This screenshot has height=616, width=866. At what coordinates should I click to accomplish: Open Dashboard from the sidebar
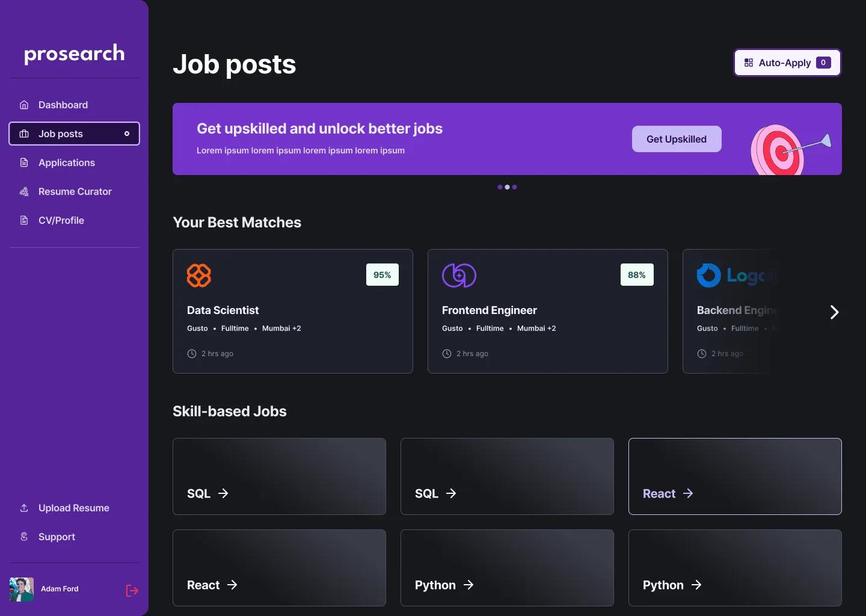click(74, 105)
